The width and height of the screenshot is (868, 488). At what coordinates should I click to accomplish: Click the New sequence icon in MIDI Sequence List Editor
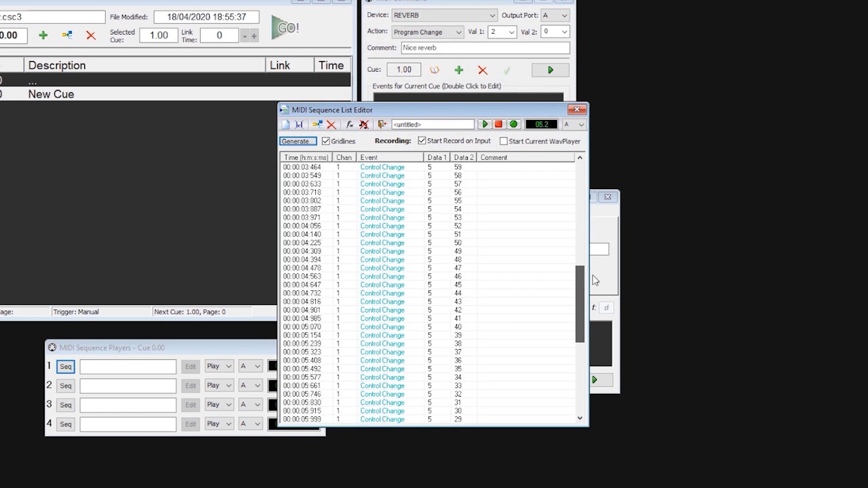(285, 125)
